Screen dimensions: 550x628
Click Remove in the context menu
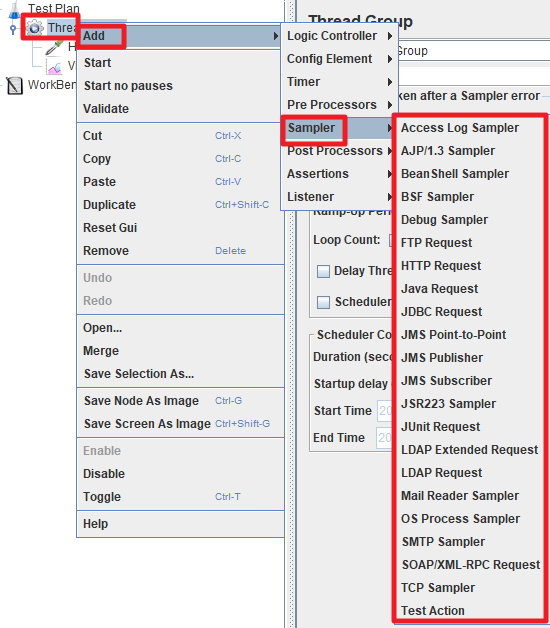(x=180, y=251)
